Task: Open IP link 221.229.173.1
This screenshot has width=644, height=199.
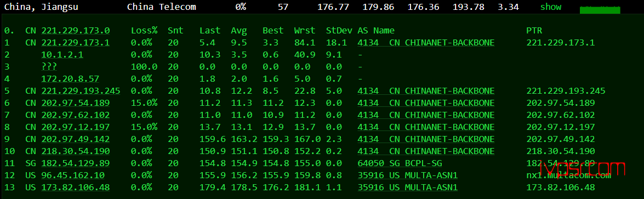Action: click(75, 42)
